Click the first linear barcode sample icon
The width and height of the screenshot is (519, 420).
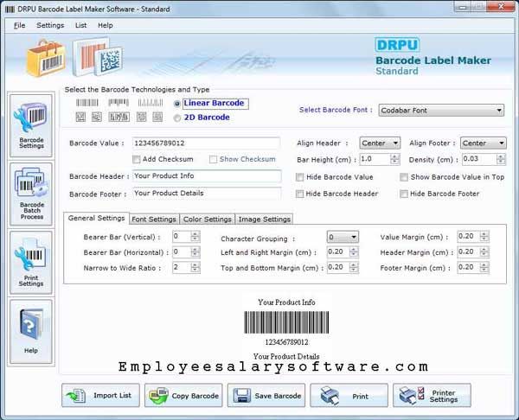87,103
